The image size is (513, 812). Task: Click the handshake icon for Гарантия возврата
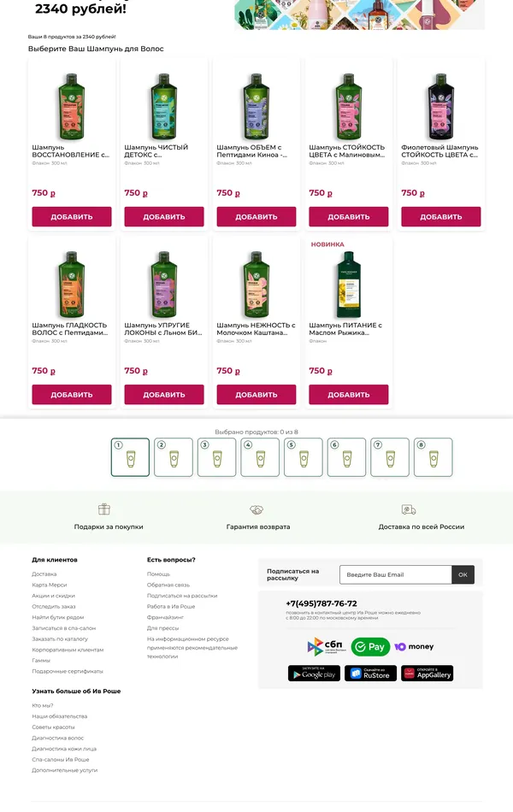point(256,510)
